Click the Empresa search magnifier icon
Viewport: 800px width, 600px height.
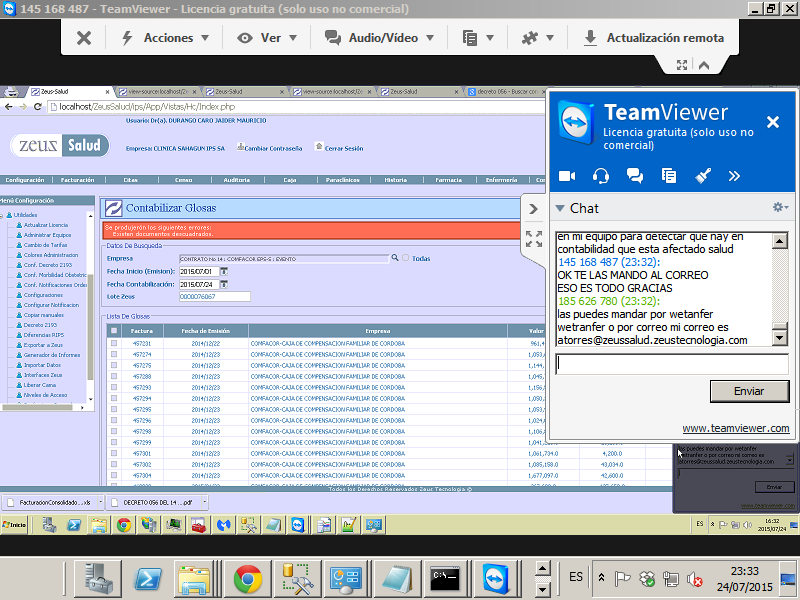[x=394, y=258]
